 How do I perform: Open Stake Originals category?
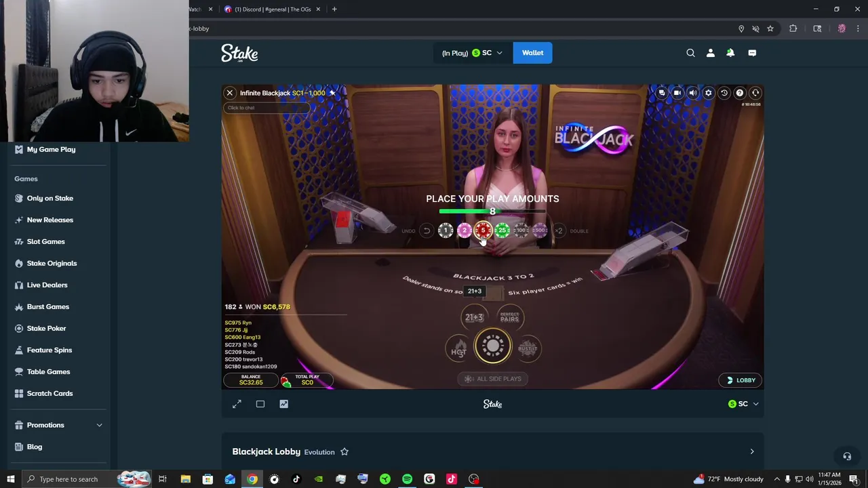[x=52, y=263]
